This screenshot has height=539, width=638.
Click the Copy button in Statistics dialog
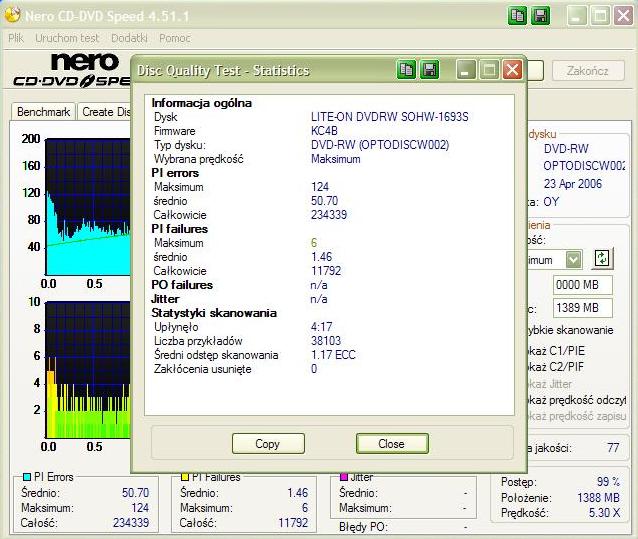click(268, 443)
